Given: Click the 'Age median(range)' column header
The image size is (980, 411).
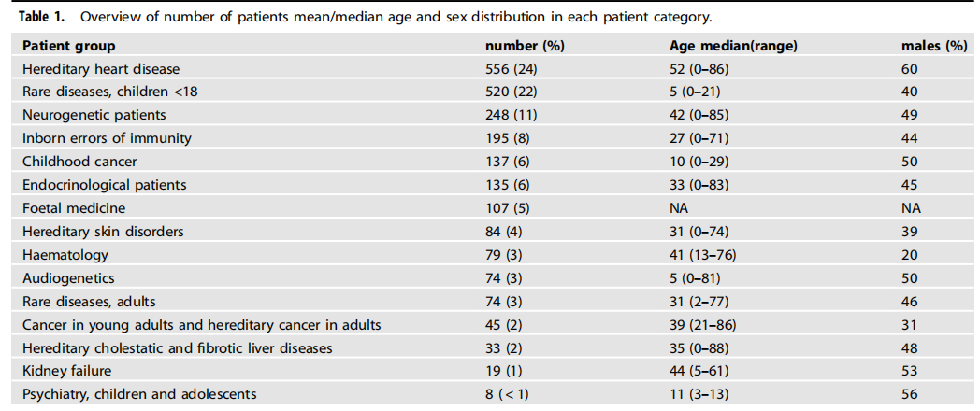Looking at the screenshot, I should 733,46.
